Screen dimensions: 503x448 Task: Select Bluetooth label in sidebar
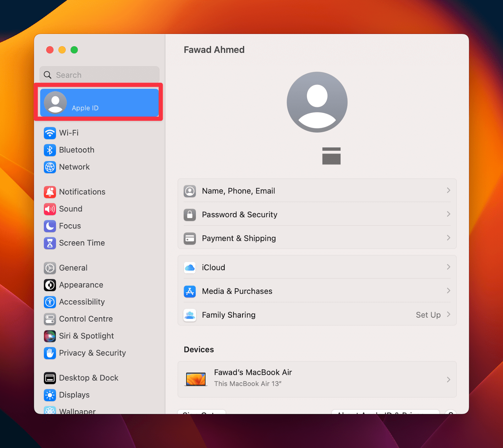click(77, 150)
